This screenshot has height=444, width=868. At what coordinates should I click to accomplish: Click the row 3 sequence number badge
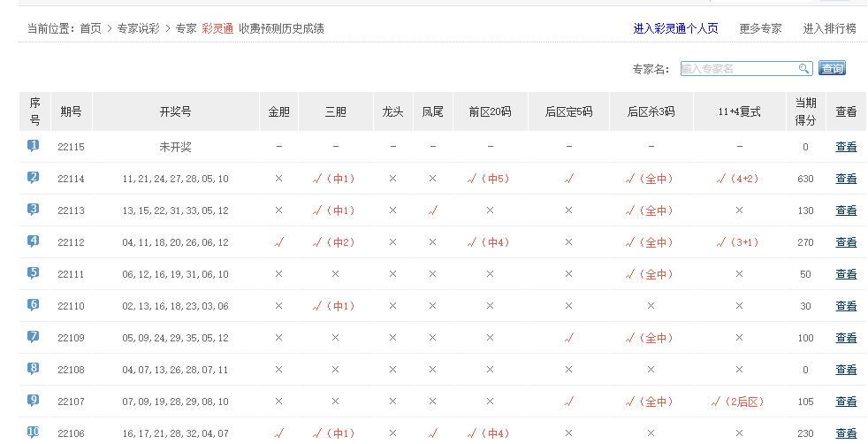pos(34,210)
